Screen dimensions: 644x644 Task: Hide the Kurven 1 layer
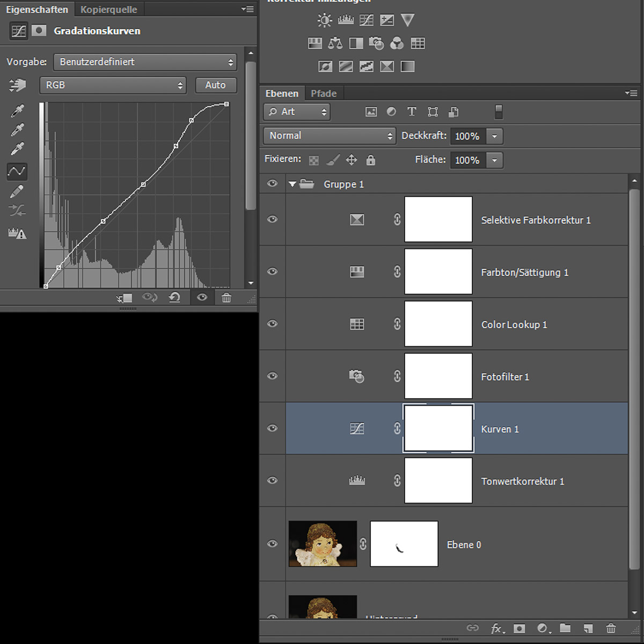click(272, 428)
